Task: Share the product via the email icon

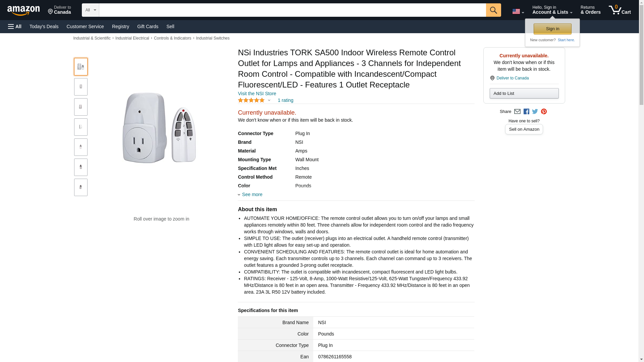Action: 517,112
